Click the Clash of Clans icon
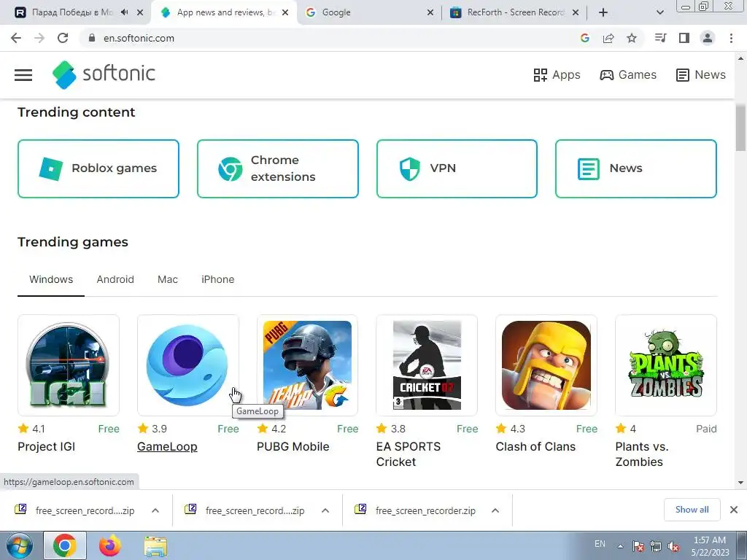747x560 pixels. [546, 365]
